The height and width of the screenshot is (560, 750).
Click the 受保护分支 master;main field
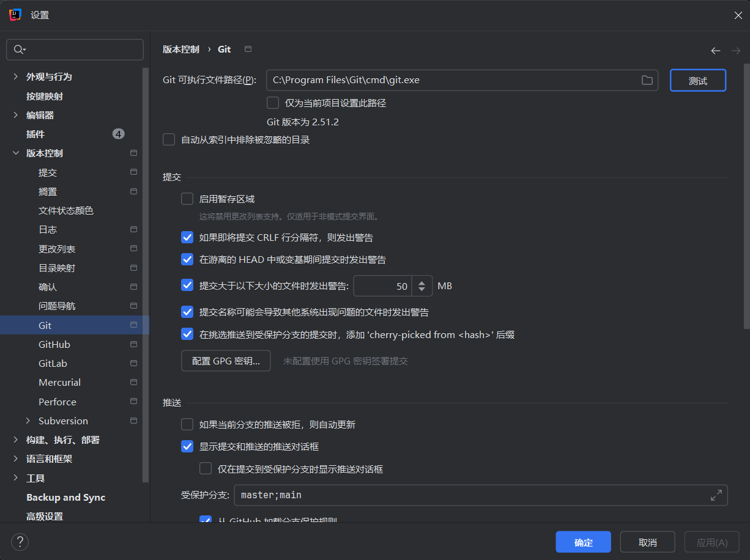(x=481, y=495)
